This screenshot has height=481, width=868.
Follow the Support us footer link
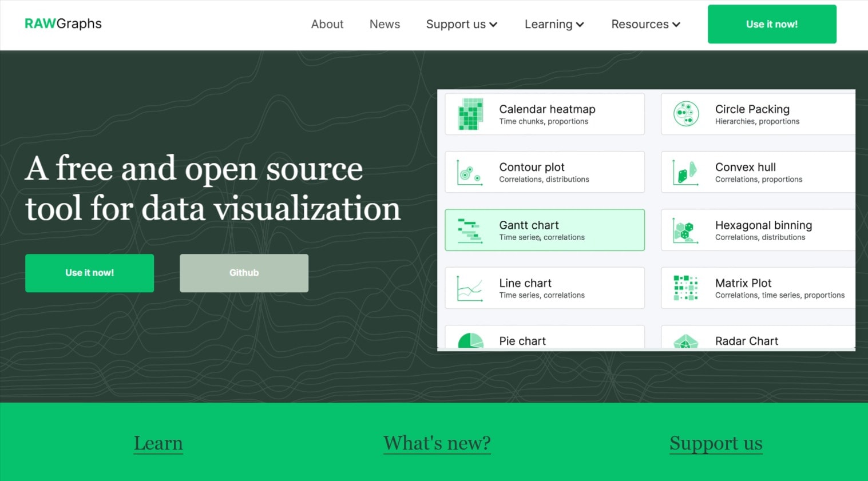pos(716,443)
